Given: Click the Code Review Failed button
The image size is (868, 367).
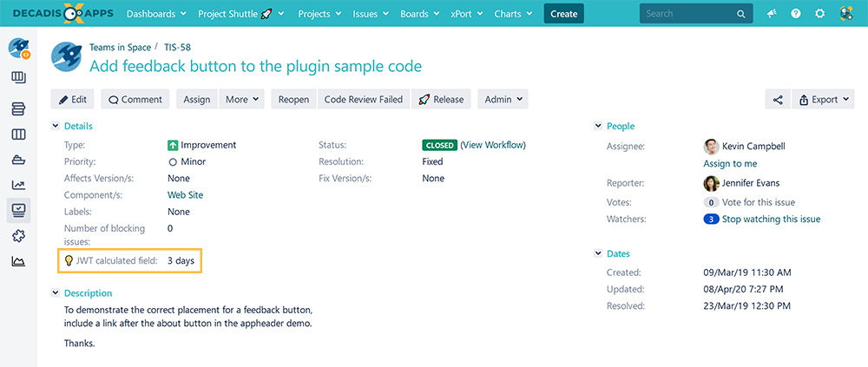Looking at the screenshot, I should click(x=364, y=100).
